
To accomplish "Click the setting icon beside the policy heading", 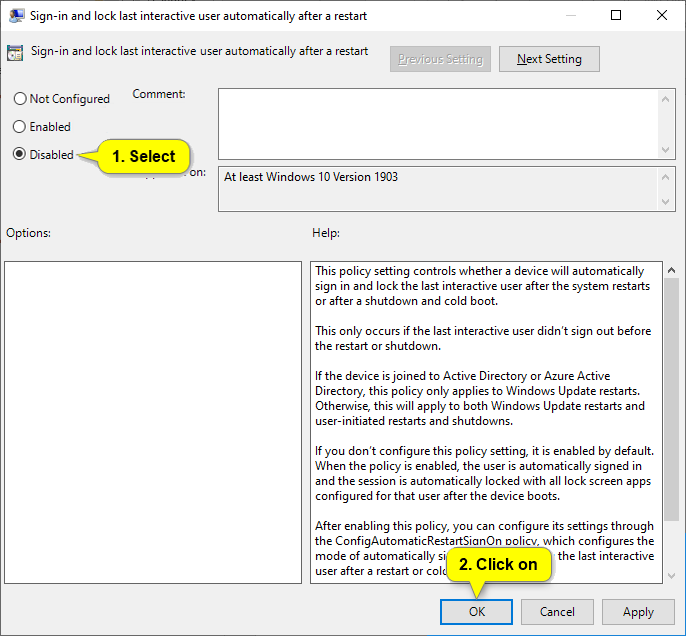I will point(15,53).
